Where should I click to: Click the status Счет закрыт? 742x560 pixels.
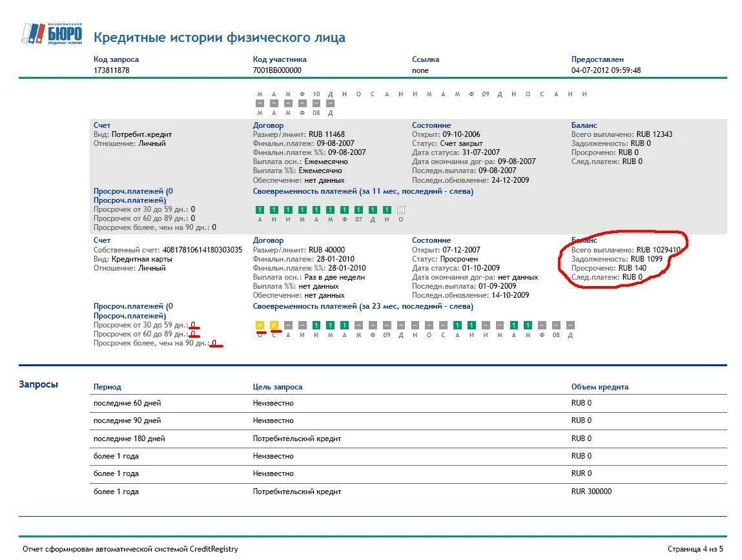click(x=461, y=143)
